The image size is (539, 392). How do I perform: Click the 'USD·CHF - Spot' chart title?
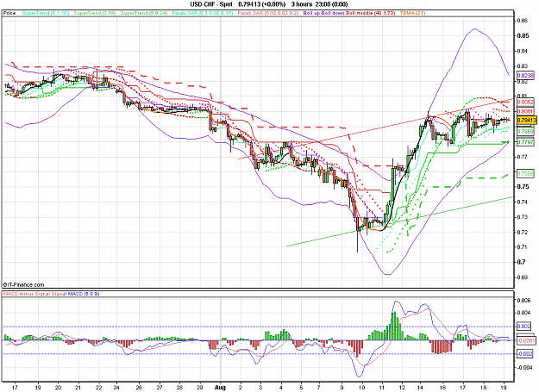(x=211, y=4)
